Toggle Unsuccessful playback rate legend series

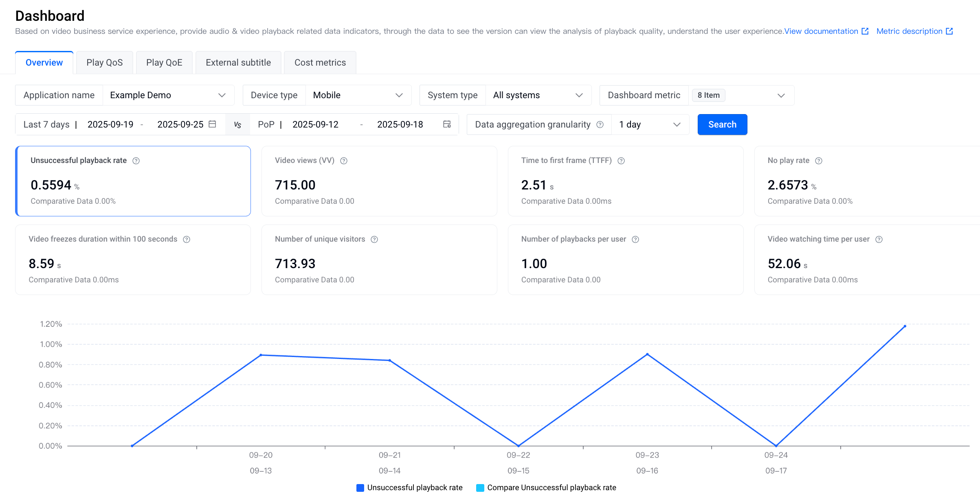tap(409, 488)
